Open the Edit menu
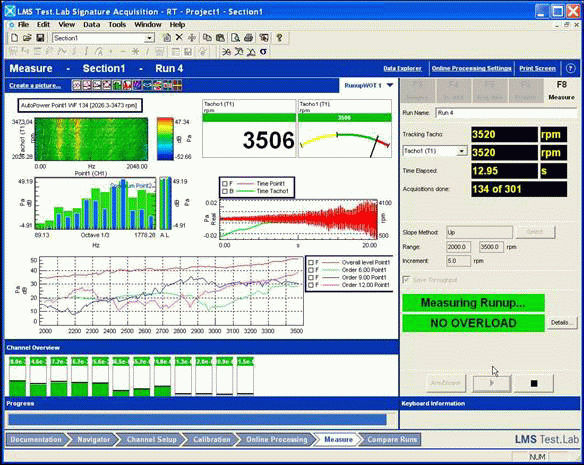Image resolution: width=584 pixels, height=465 pixels. [43, 25]
